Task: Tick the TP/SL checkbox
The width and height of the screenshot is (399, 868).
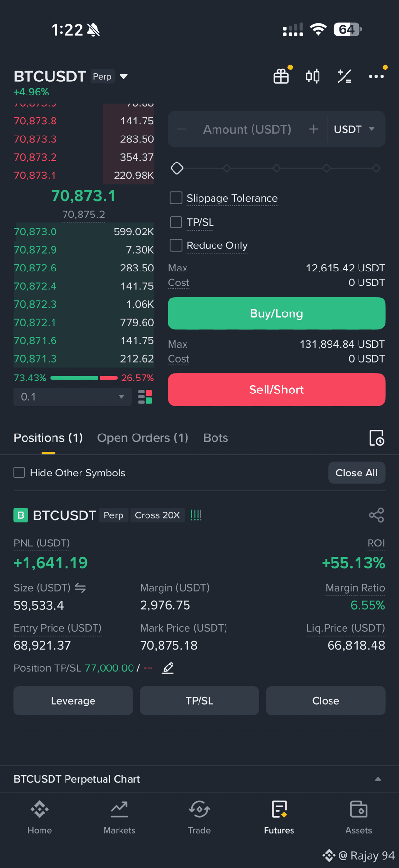Action: [176, 222]
